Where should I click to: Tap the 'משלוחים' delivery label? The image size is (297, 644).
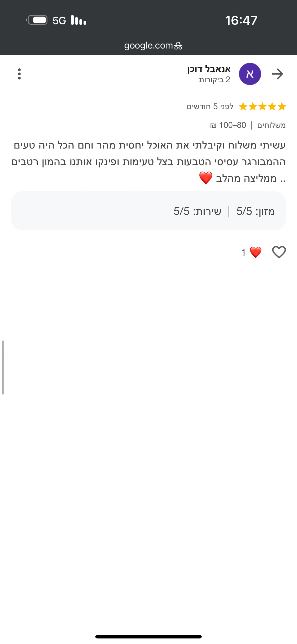pyautogui.click(x=271, y=125)
